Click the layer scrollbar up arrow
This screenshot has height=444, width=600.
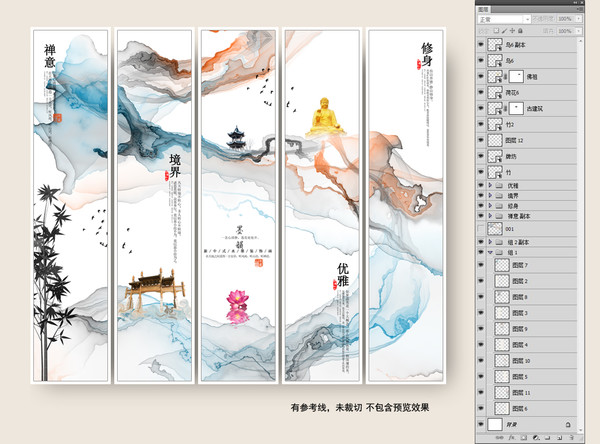pyautogui.click(x=580, y=40)
